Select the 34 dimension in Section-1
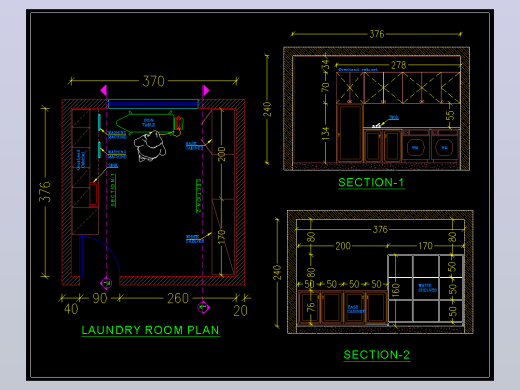520x390 pixels. click(325, 64)
